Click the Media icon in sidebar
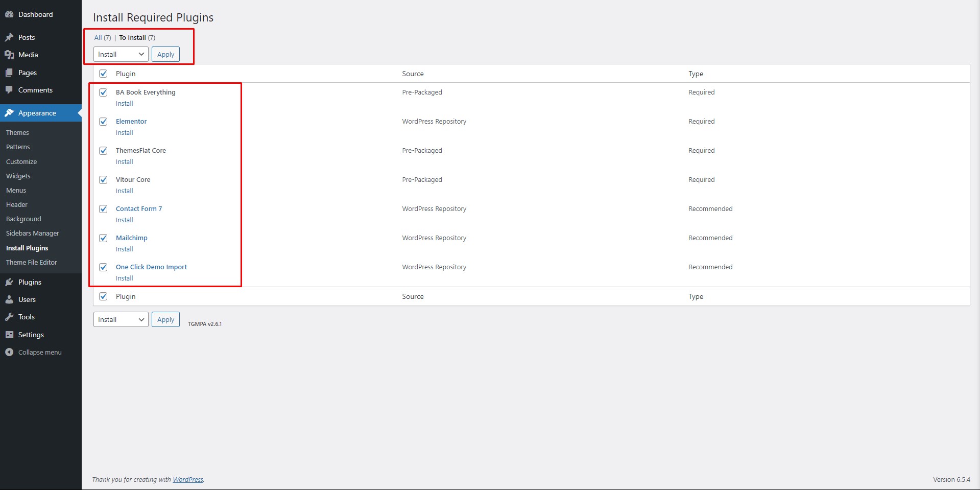Screen dimensions: 980x490 pyautogui.click(x=9, y=55)
